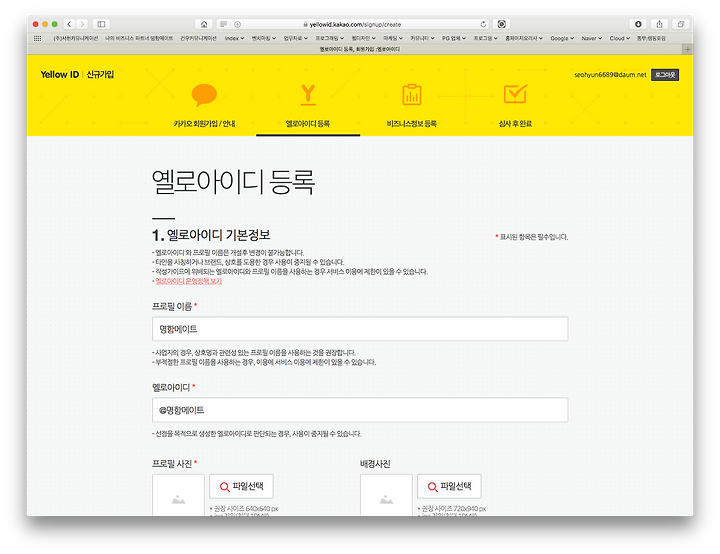Reload the page with the refresh icon
The image size is (720, 554).
pyautogui.click(x=483, y=24)
